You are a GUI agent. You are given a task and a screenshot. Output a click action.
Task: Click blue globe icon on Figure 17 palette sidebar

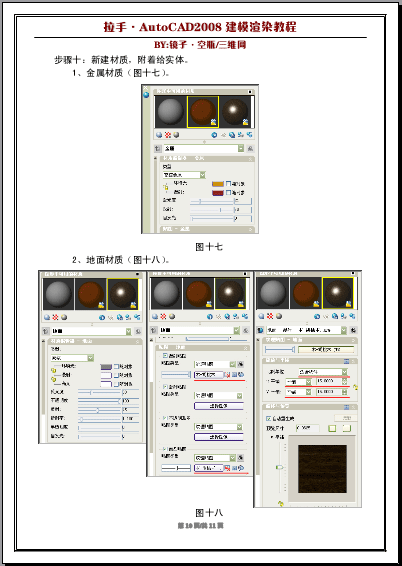(146, 95)
